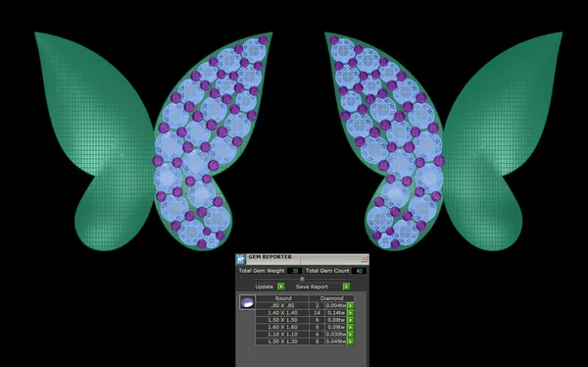Select the 1.10 X 1.10 size cell
The width and height of the screenshot is (588, 367).
pos(282,334)
